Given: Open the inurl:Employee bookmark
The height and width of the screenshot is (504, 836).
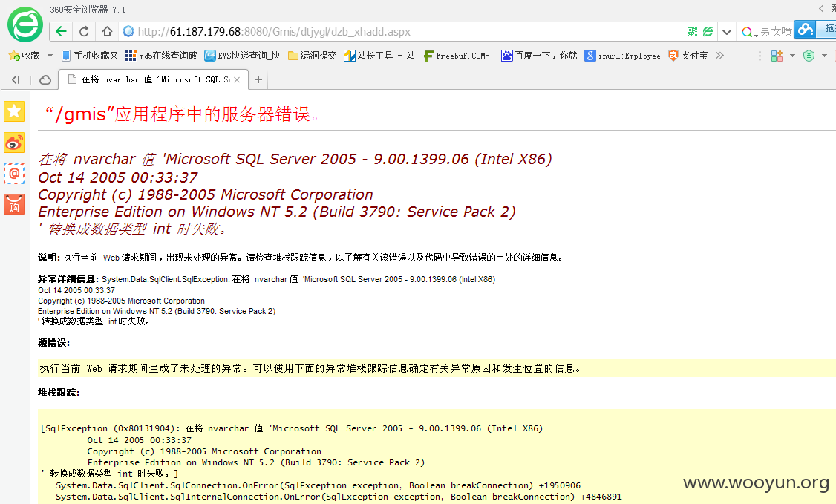Looking at the screenshot, I should (623, 56).
